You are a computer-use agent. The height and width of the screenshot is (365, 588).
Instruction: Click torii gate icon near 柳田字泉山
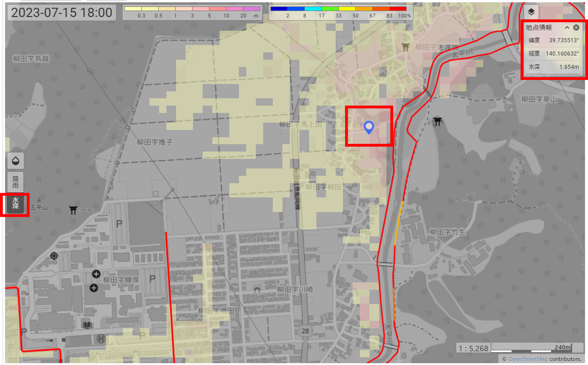click(x=437, y=121)
